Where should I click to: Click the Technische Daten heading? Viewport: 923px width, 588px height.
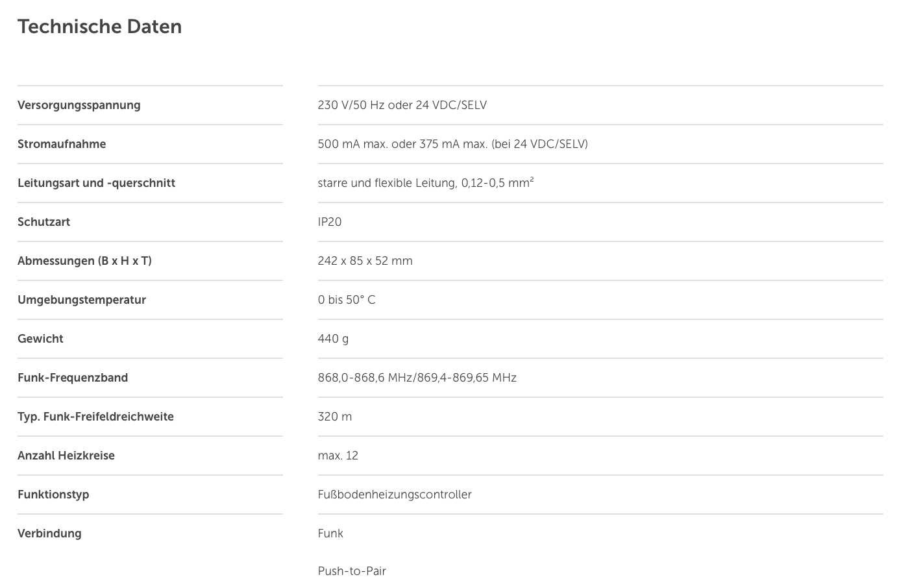click(99, 27)
